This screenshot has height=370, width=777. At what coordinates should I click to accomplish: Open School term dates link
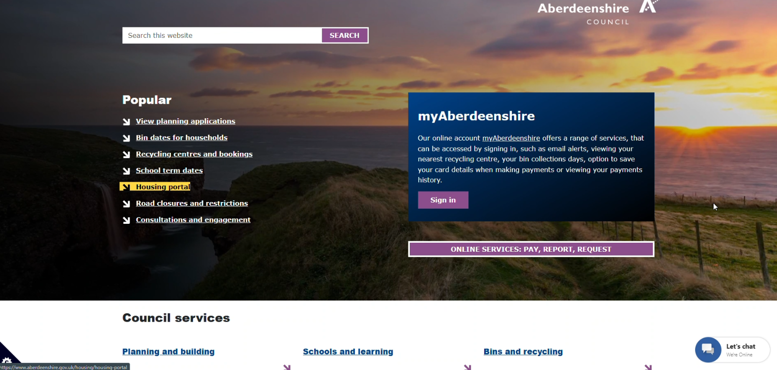[169, 170]
